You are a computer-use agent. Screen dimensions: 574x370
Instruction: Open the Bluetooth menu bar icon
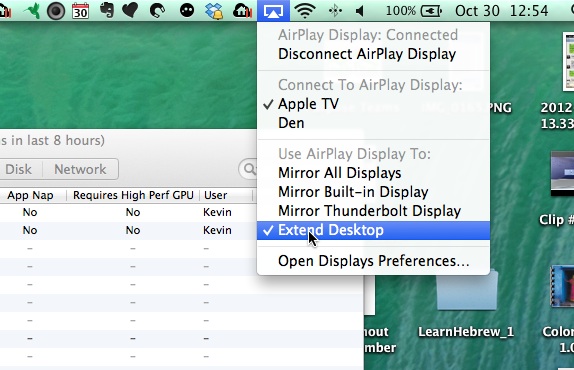(x=335, y=11)
